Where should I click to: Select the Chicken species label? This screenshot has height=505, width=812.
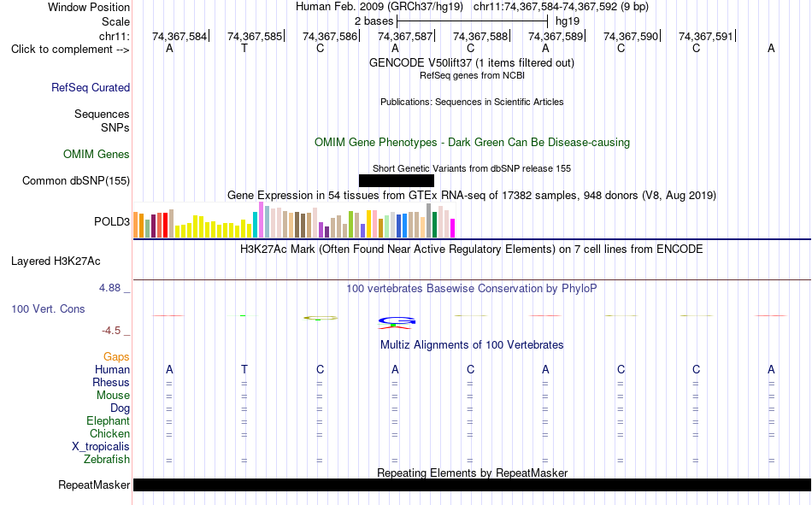pyautogui.click(x=109, y=433)
